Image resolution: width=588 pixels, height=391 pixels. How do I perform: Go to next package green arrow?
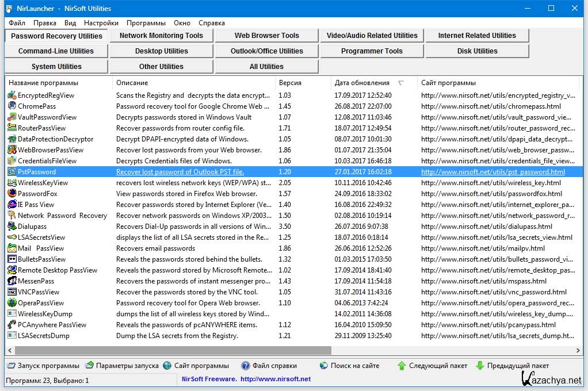[402, 366]
